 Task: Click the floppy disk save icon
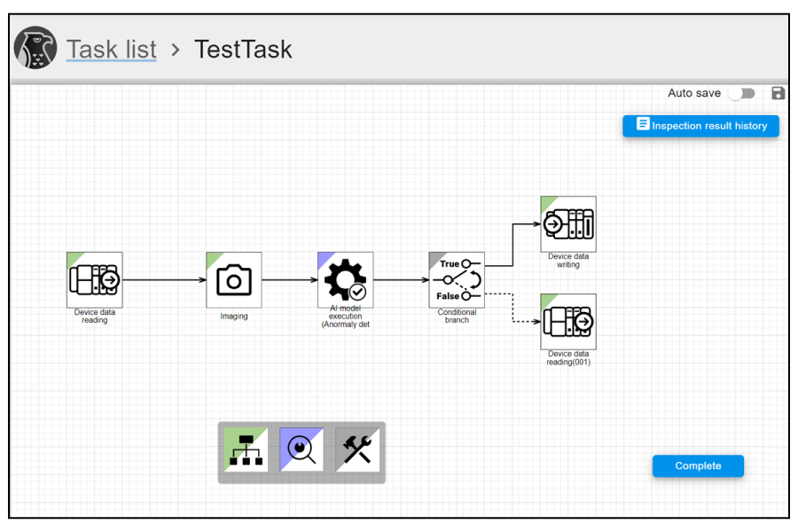coord(778,93)
